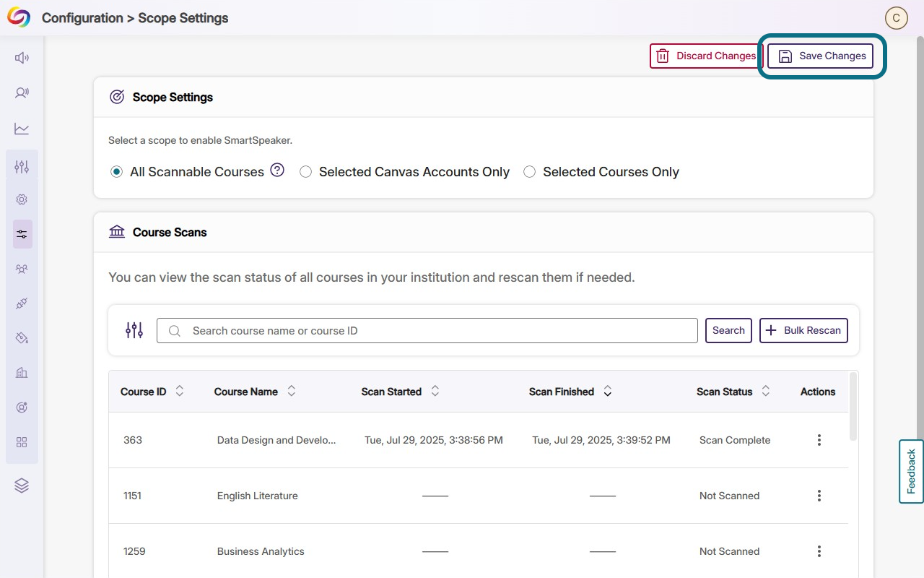
Task: Open the institution building sidebar icon
Action: click(22, 373)
